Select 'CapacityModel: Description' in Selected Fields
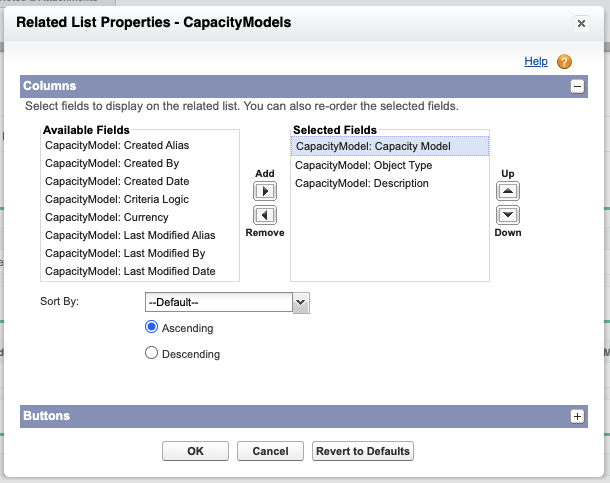610x483 pixels. click(390, 183)
